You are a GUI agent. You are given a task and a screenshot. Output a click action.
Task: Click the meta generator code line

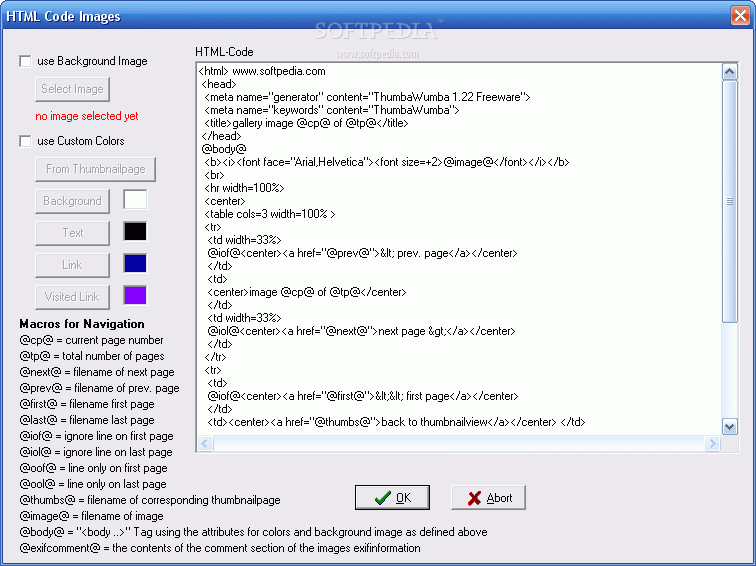click(x=367, y=97)
